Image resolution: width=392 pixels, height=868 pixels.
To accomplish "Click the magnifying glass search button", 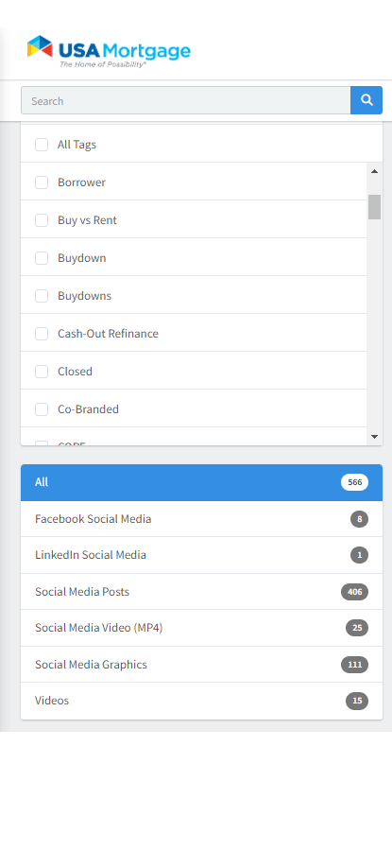I will point(366,100).
